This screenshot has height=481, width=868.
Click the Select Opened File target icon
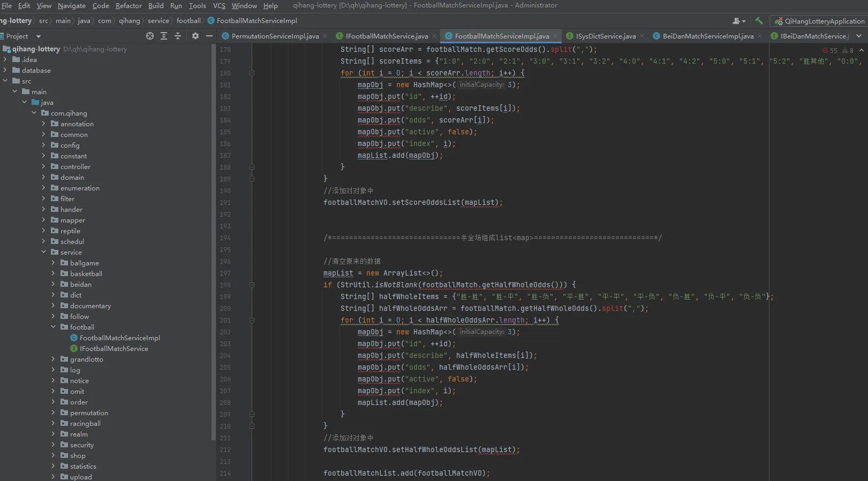click(x=150, y=36)
